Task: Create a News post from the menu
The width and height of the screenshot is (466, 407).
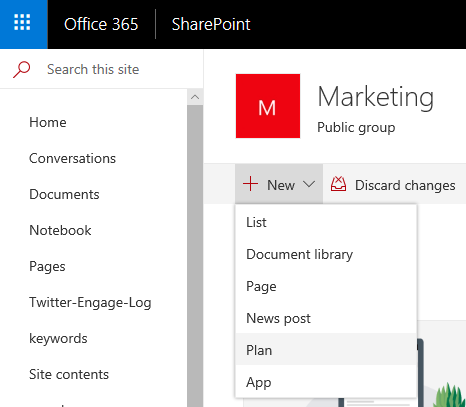Action: click(x=326, y=318)
